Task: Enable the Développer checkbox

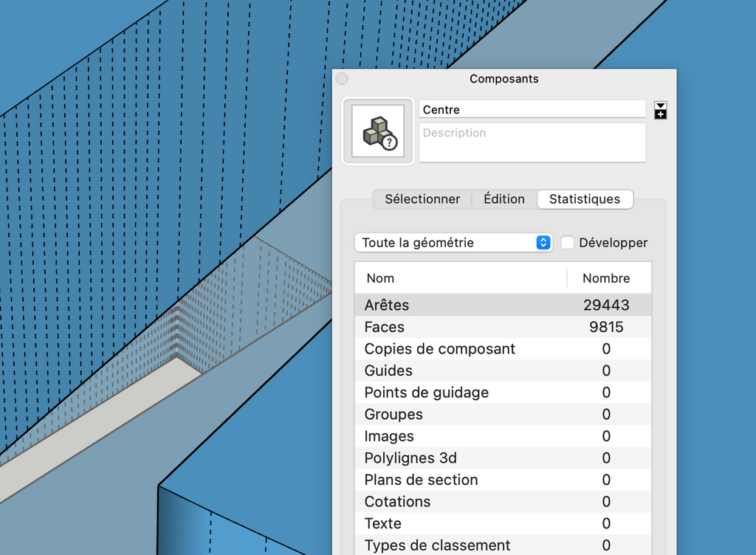Action: 568,243
